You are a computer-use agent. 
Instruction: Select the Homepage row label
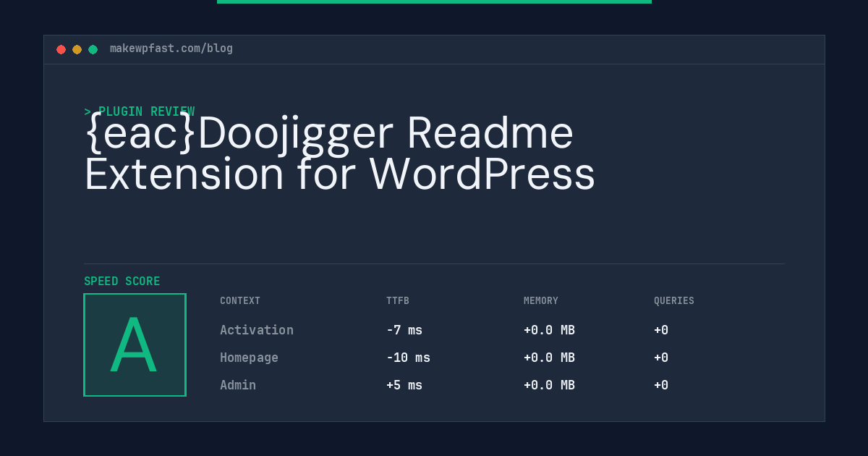tap(249, 358)
